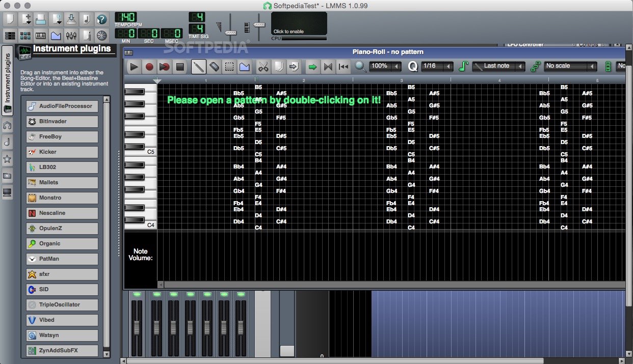Toggle the after-stop position behavior button
The width and height of the screenshot is (633, 364).
[x=344, y=66]
